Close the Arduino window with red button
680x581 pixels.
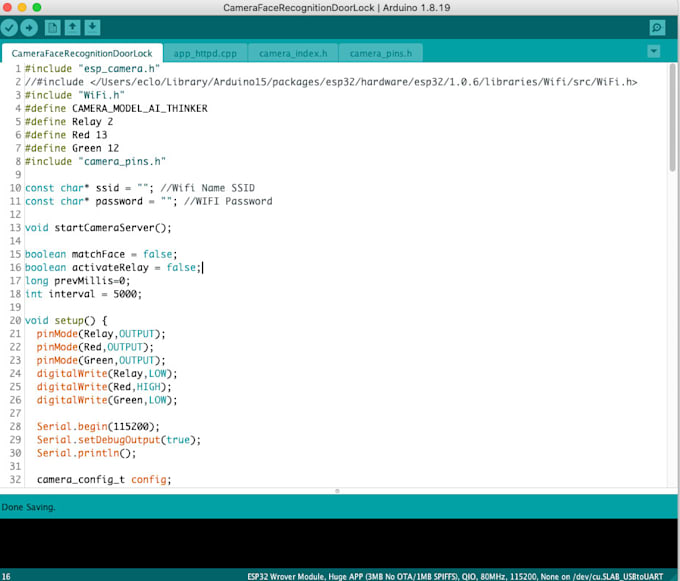click(x=7, y=7)
